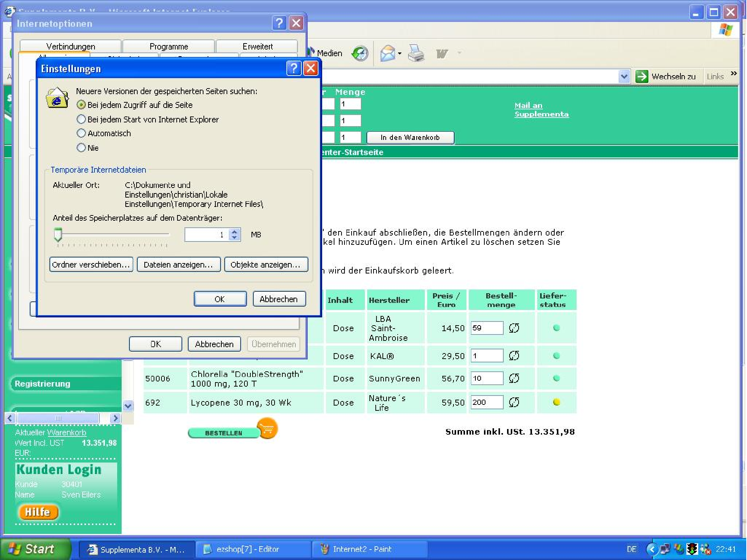Switch to the Verbindungen tab

point(71,47)
